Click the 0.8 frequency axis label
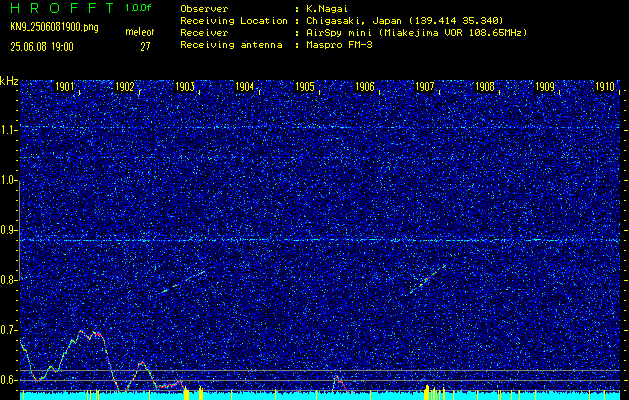Viewport: 629px width, 400px height. (8, 280)
